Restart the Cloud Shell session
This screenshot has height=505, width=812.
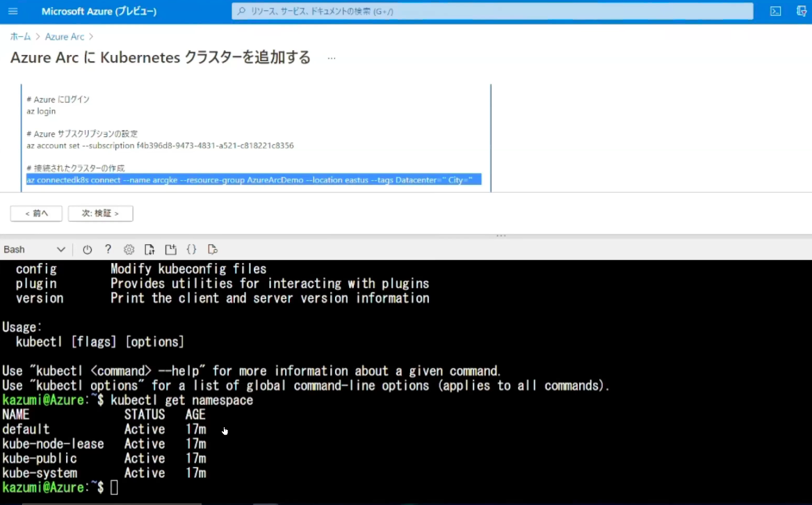pyautogui.click(x=87, y=249)
